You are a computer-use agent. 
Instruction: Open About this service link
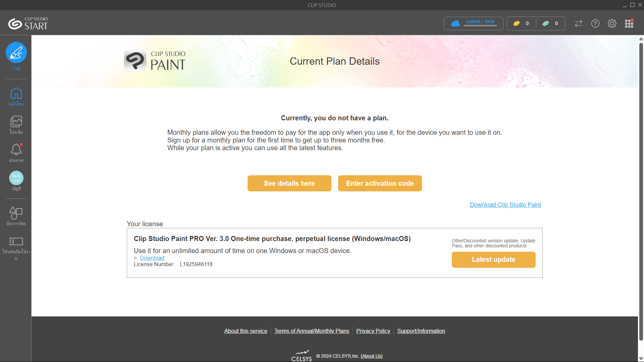[246, 331]
